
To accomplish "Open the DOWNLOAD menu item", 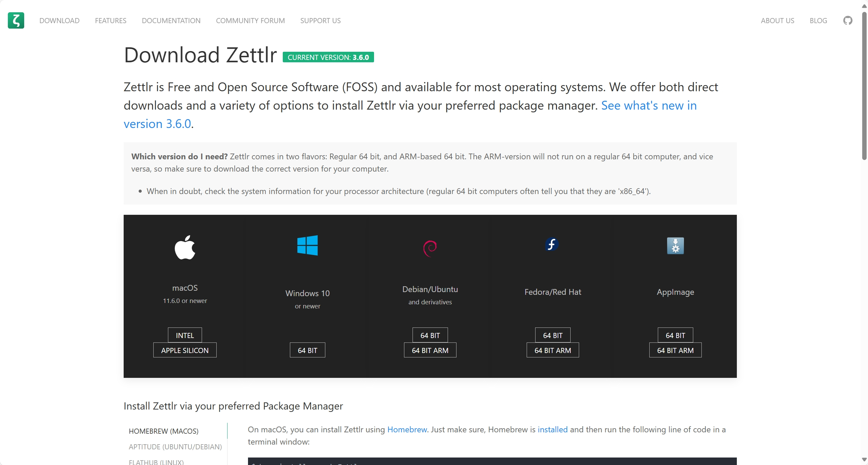I will pos(59,20).
